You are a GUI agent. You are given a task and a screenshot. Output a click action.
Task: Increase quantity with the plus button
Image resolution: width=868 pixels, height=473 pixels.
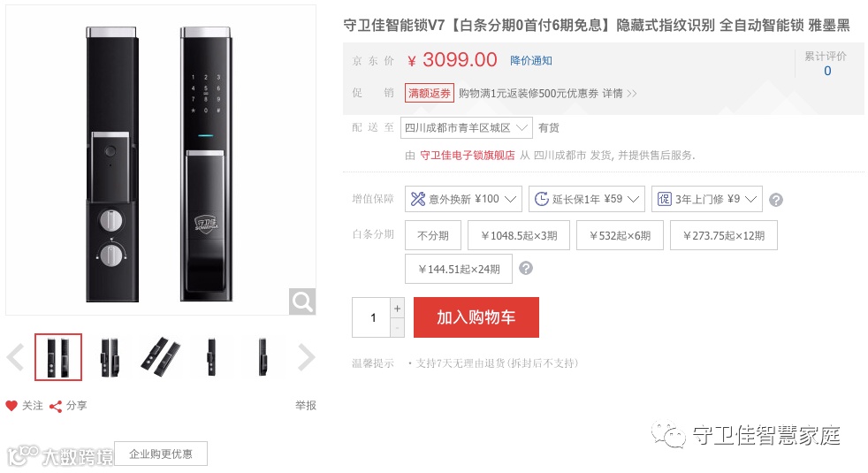[x=397, y=308]
